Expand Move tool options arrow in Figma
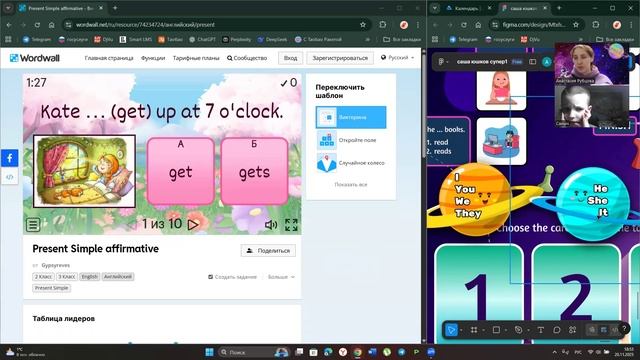 pyautogui.click(x=461, y=330)
